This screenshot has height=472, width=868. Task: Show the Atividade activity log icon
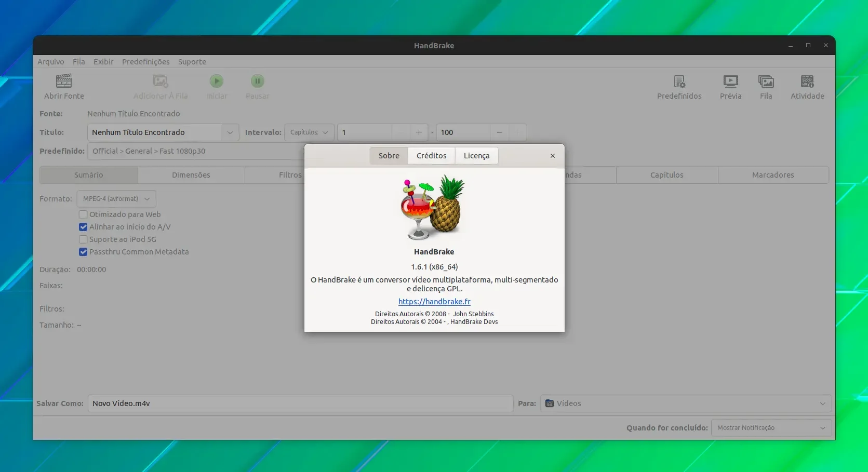(x=807, y=82)
